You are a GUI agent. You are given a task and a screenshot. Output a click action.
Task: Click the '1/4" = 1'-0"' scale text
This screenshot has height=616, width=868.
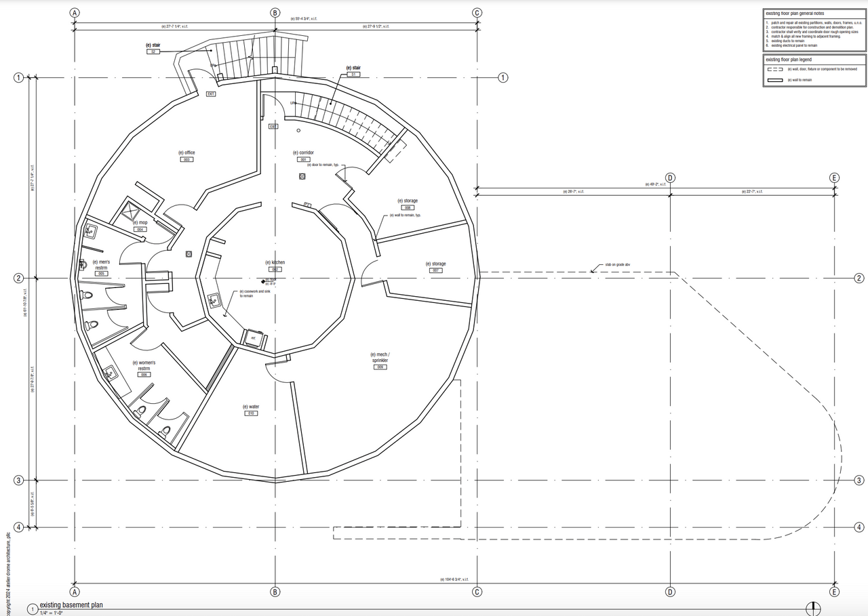(x=52, y=613)
